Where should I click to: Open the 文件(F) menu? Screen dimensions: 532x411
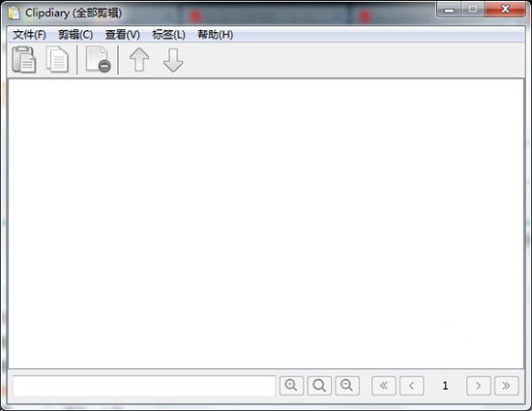click(x=29, y=35)
